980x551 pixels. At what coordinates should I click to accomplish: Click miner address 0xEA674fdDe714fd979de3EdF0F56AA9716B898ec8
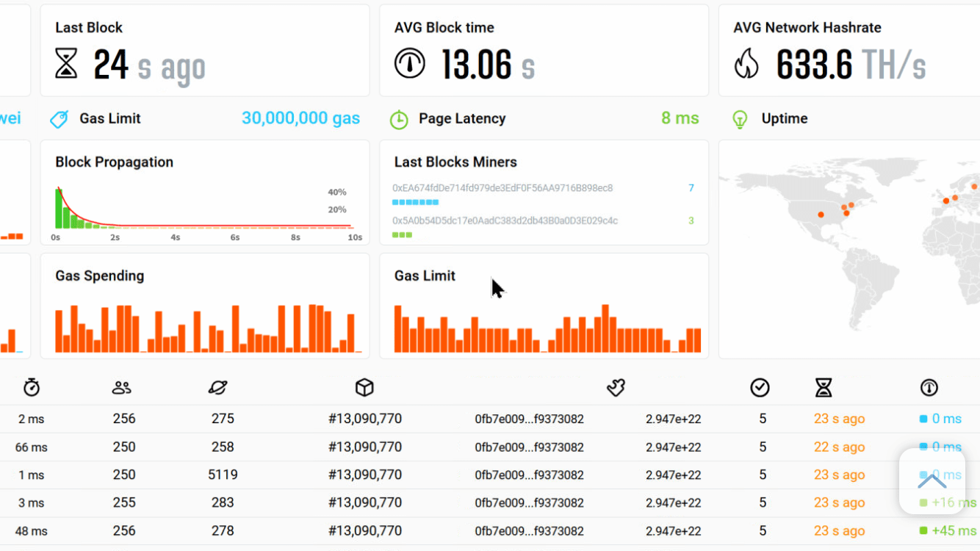point(502,188)
